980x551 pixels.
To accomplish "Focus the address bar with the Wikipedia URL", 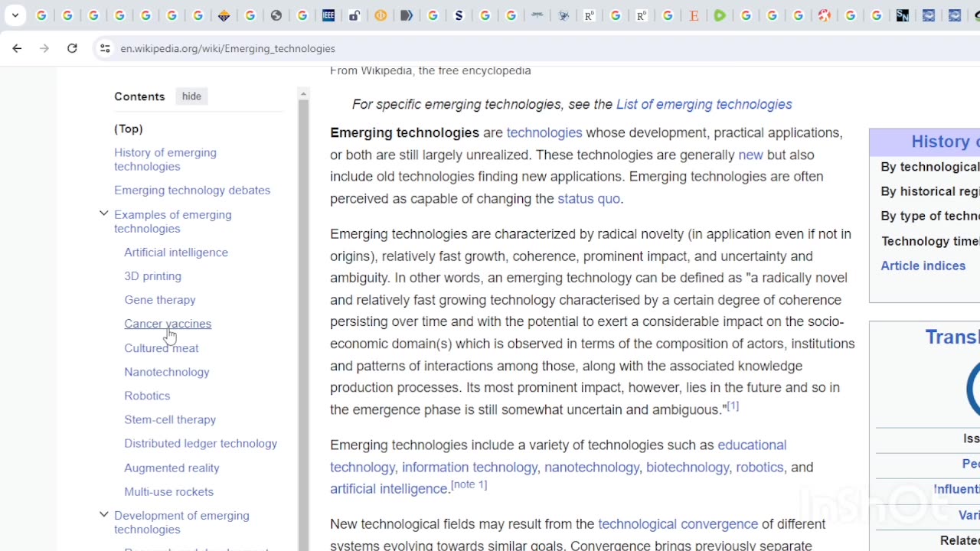I will tap(227, 48).
